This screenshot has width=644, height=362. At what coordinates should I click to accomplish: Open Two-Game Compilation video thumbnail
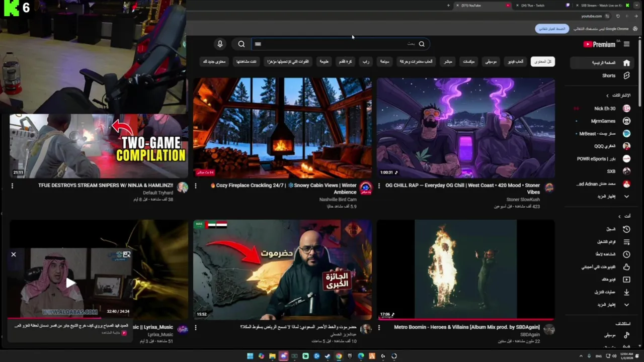tap(99, 146)
